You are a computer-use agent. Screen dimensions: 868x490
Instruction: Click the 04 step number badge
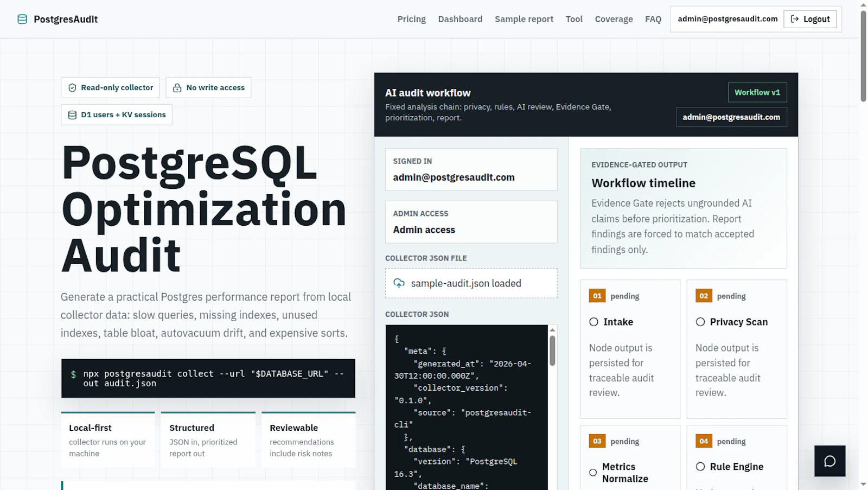point(704,441)
